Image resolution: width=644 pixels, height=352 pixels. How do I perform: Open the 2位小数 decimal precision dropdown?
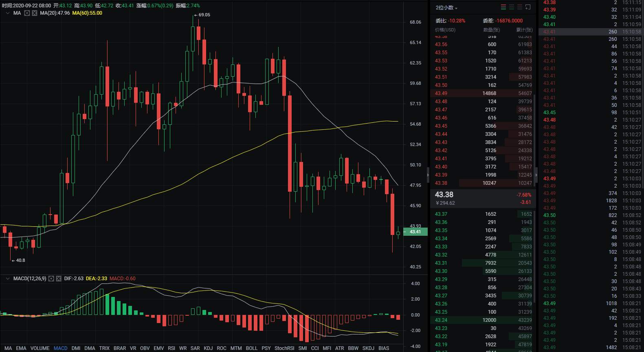tap(446, 8)
